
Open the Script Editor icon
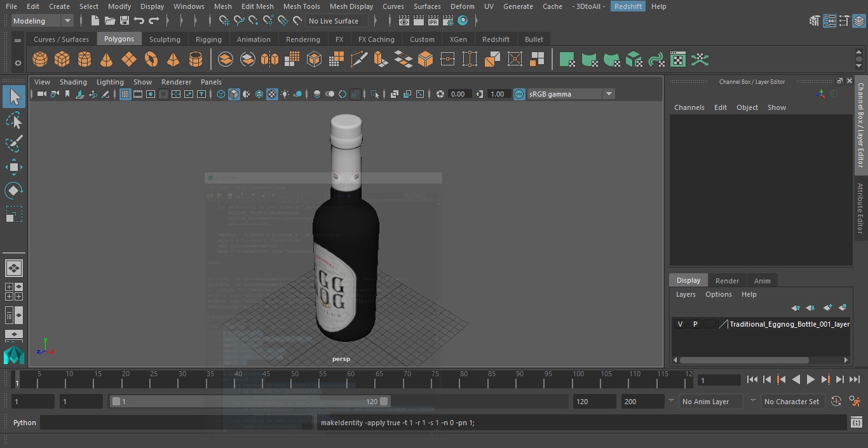point(857,423)
